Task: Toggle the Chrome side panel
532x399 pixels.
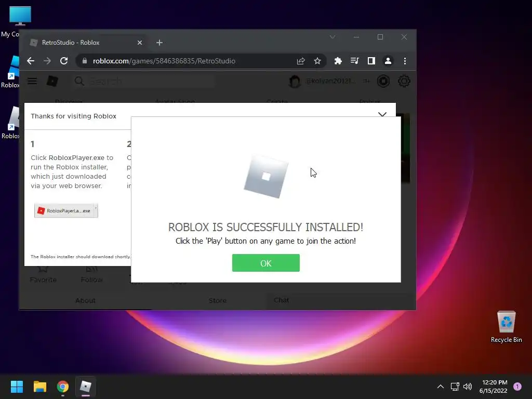Action: (371, 61)
